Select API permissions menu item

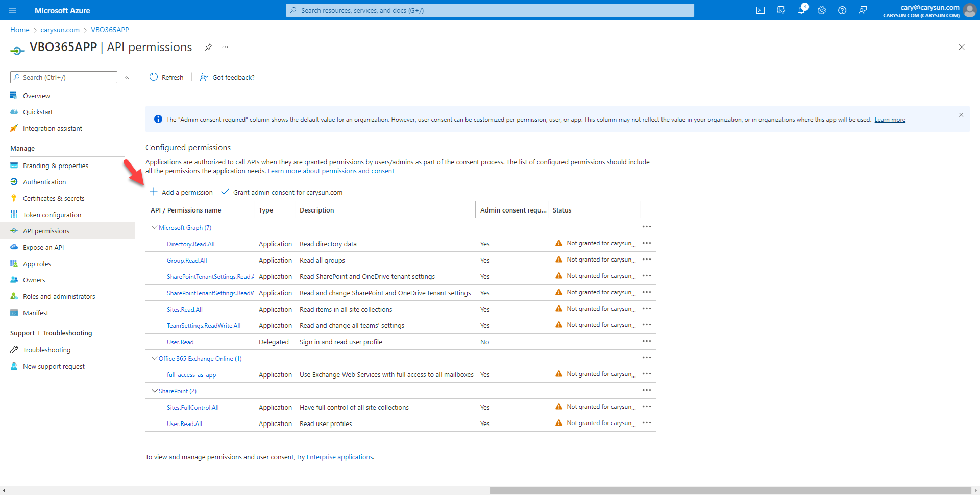(x=67, y=231)
